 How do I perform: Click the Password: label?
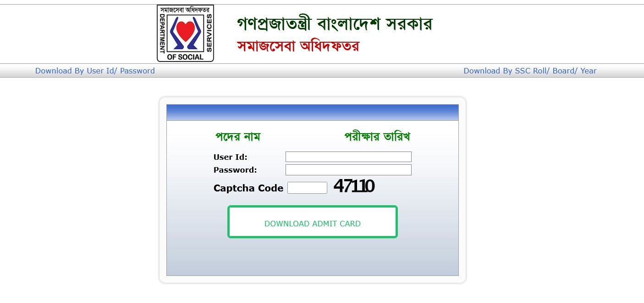click(x=235, y=170)
